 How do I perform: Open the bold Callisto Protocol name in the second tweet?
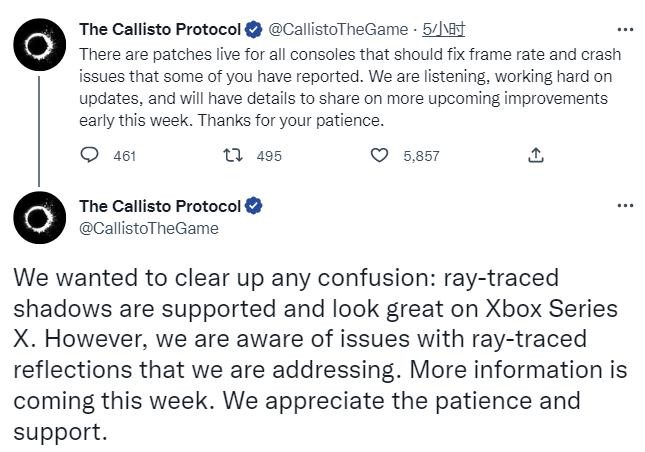click(160, 207)
